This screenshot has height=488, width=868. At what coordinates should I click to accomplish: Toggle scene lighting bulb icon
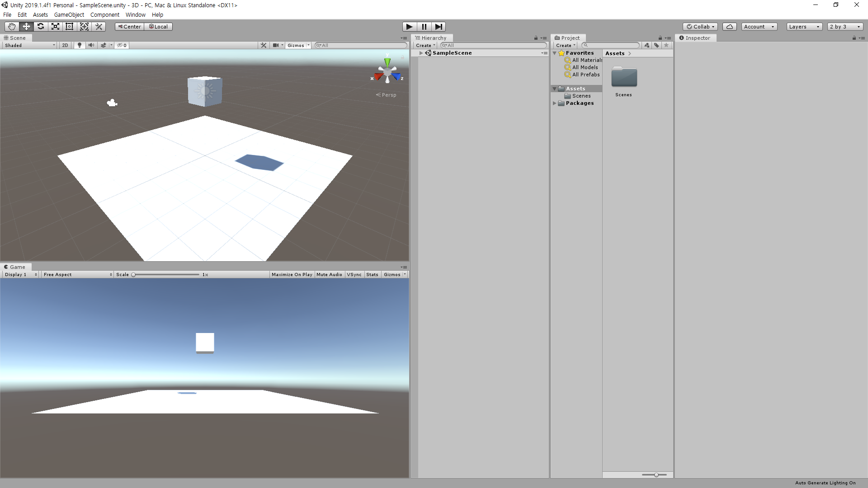point(80,45)
